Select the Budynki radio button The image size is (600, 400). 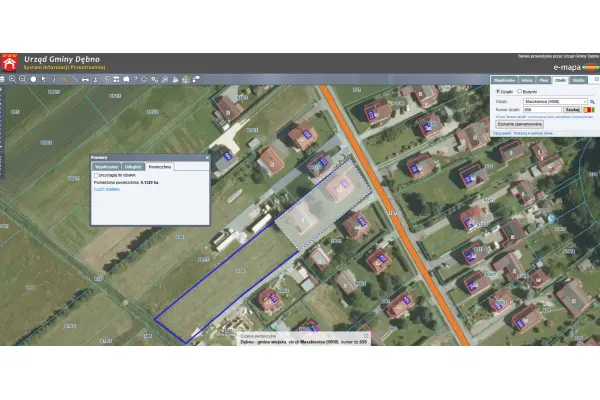[x=519, y=91]
